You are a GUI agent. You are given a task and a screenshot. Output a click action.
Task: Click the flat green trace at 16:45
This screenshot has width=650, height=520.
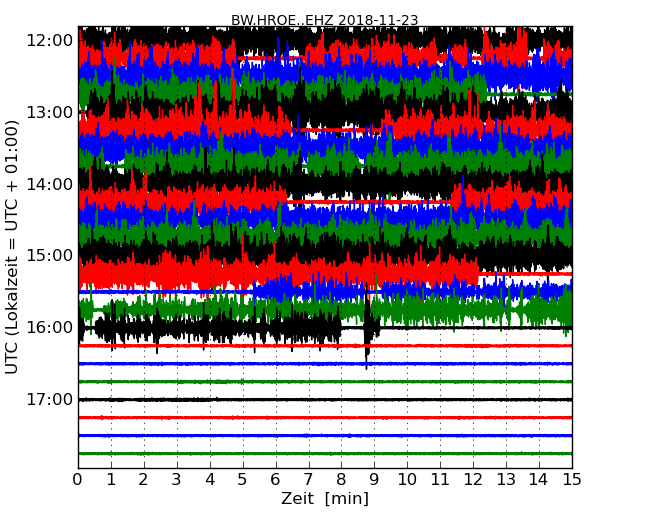point(325,381)
